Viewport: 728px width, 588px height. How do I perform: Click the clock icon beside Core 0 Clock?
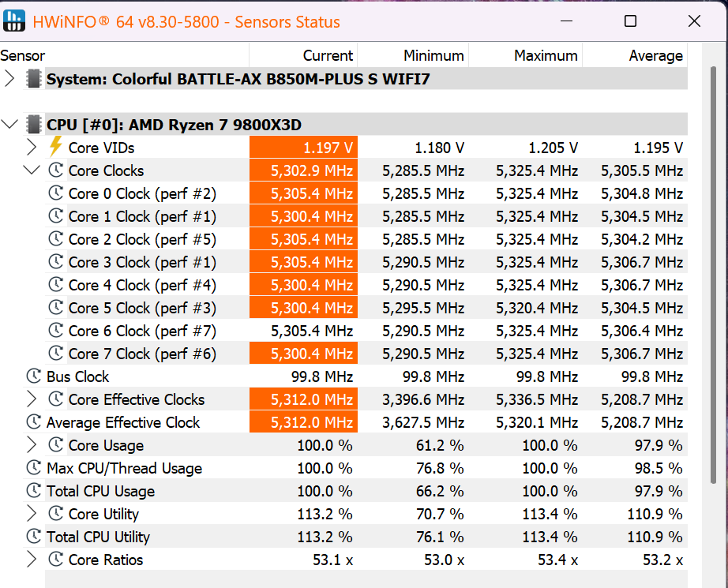tap(55, 193)
